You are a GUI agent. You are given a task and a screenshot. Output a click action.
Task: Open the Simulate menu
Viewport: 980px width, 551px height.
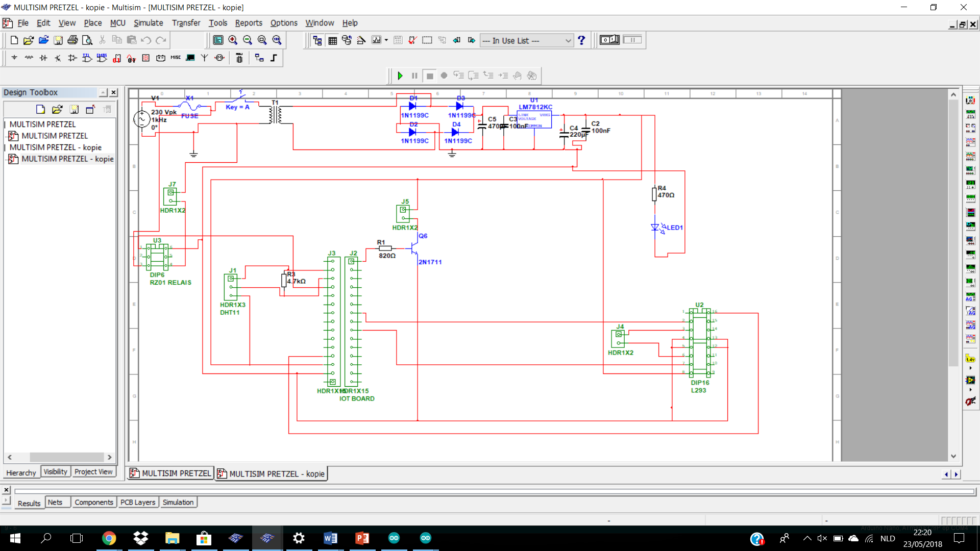(148, 23)
